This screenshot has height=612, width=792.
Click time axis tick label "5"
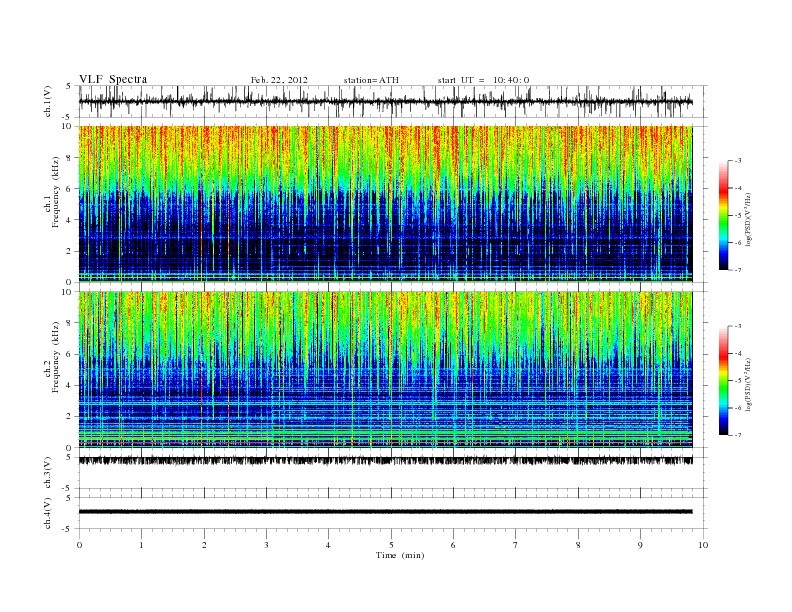point(391,545)
